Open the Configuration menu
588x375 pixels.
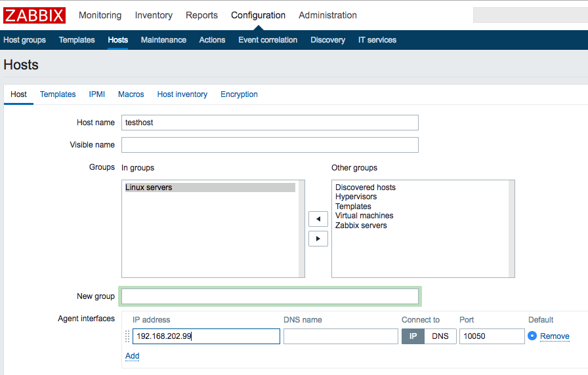click(258, 15)
